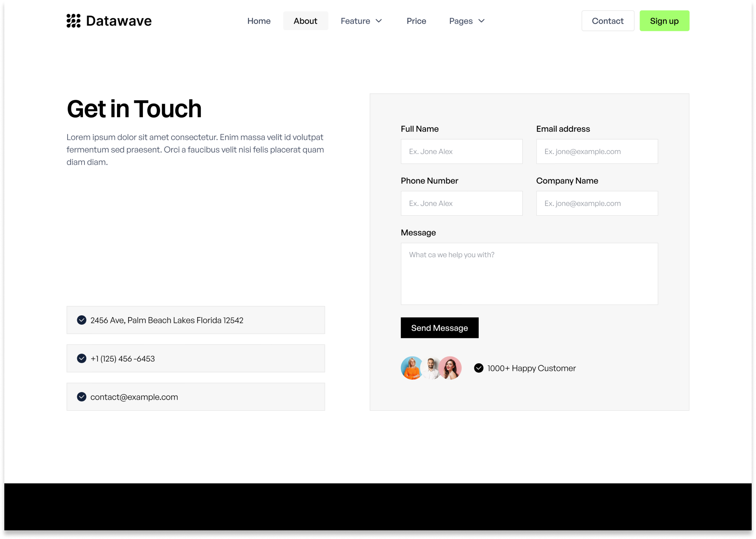Click into the Email address field
756x539 pixels.
click(597, 152)
